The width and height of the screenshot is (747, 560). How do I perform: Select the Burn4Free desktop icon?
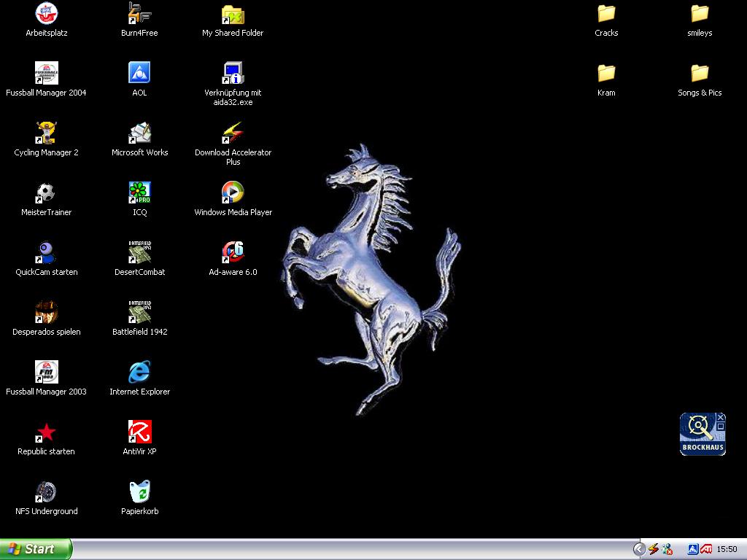coord(139,14)
